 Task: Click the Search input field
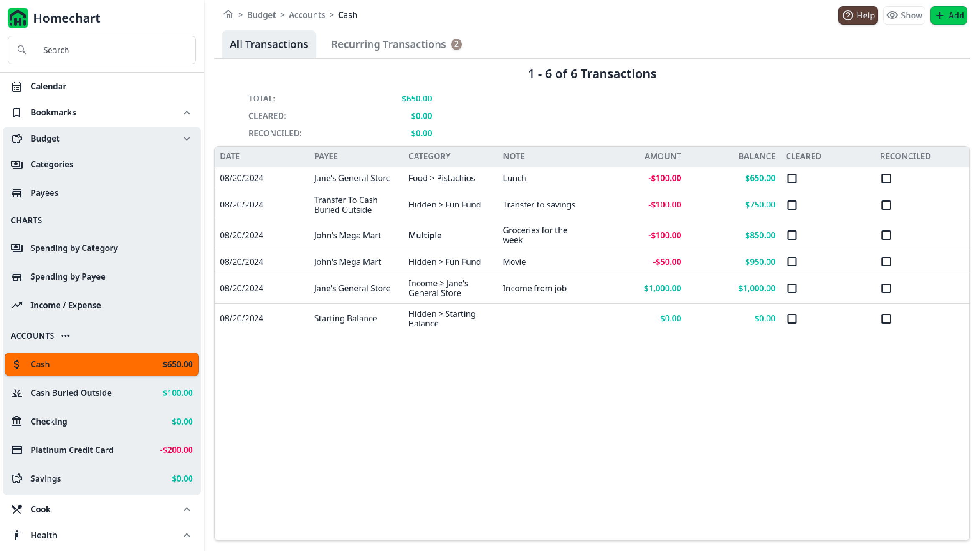click(102, 50)
